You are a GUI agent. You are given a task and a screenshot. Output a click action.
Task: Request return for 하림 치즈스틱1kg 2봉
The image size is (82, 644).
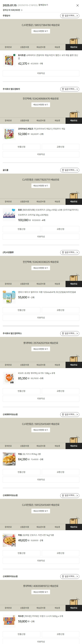[22, 472]
